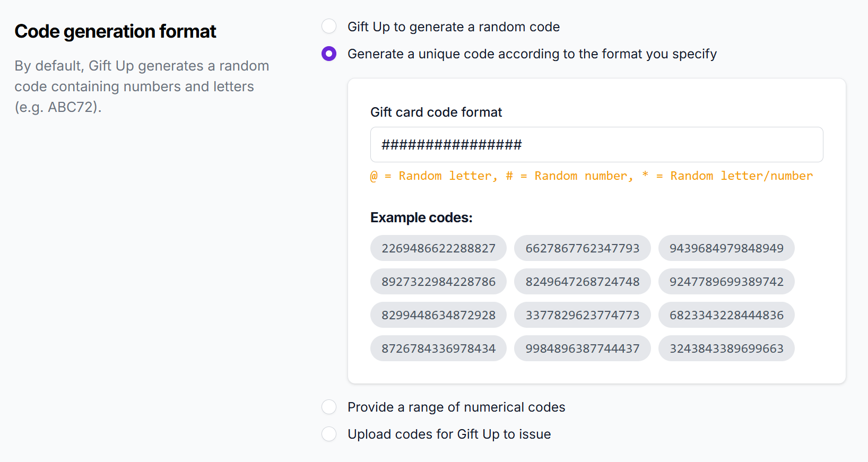Click example code 9439684979848949
This screenshot has width=868, height=462.
726,248
